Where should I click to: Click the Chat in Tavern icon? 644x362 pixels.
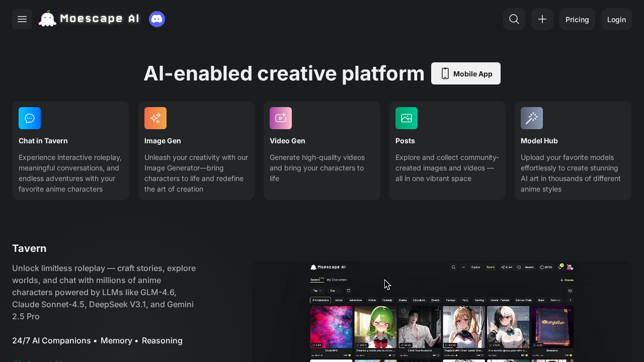pyautogui.click(x=30, y=118)
